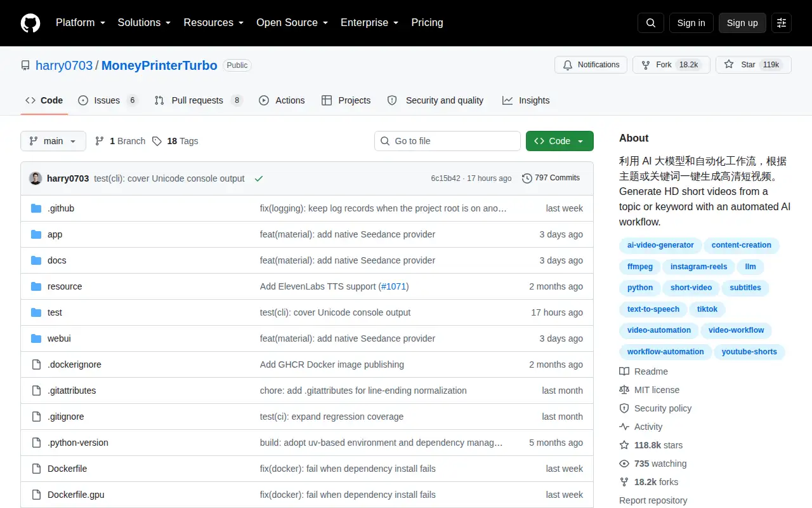Click the harry0703 avatar in commit bar

36,178
